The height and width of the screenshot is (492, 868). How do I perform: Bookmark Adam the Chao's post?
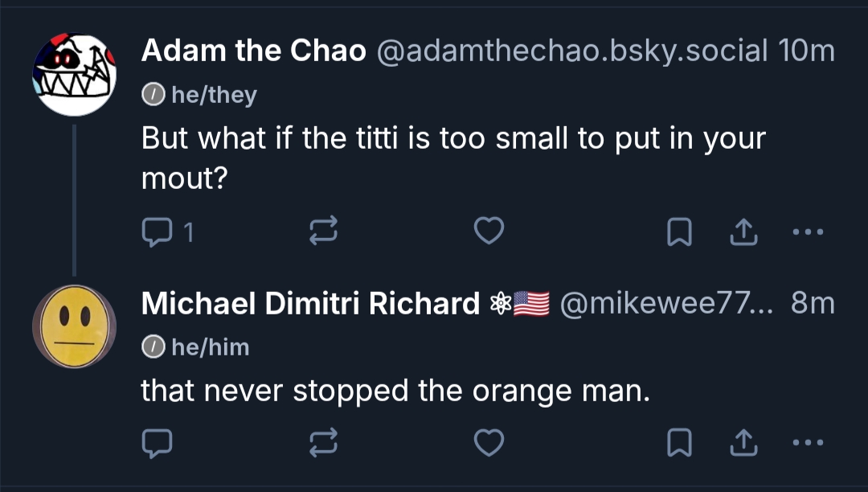(679, 232)
